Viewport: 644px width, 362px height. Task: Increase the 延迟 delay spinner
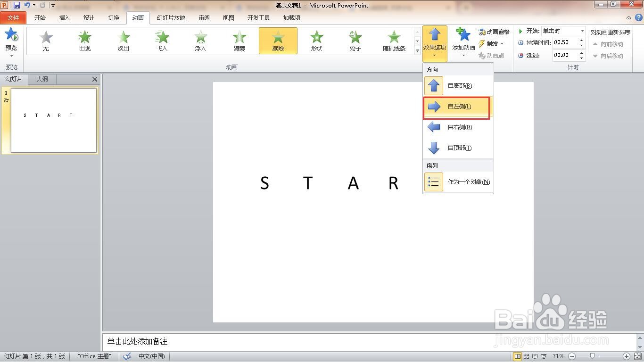point(582,53)
